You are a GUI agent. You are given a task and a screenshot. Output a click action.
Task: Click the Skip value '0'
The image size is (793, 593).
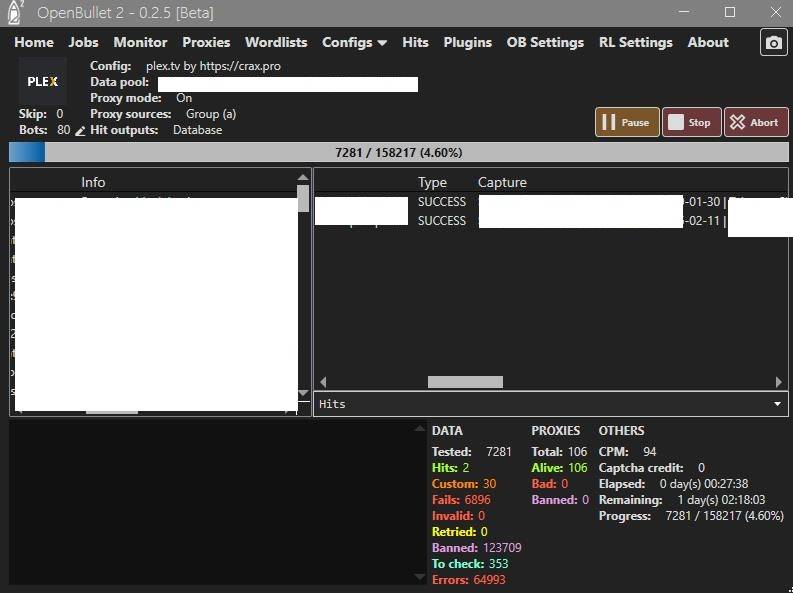coord(60,114)
